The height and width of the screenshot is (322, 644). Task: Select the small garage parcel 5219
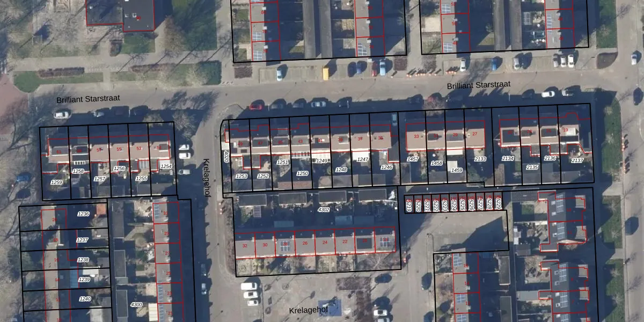click(x=409, y=204)
